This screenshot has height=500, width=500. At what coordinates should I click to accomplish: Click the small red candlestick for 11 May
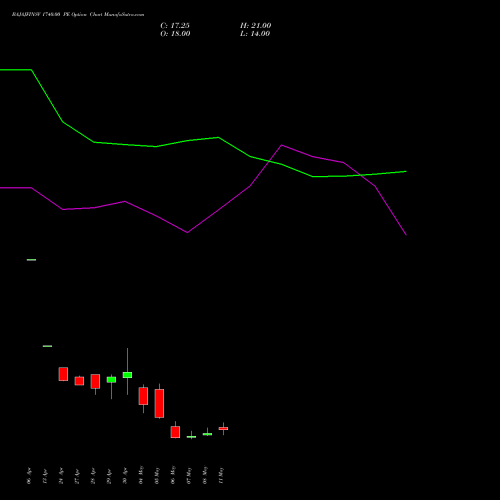click(x=223, y=428)
